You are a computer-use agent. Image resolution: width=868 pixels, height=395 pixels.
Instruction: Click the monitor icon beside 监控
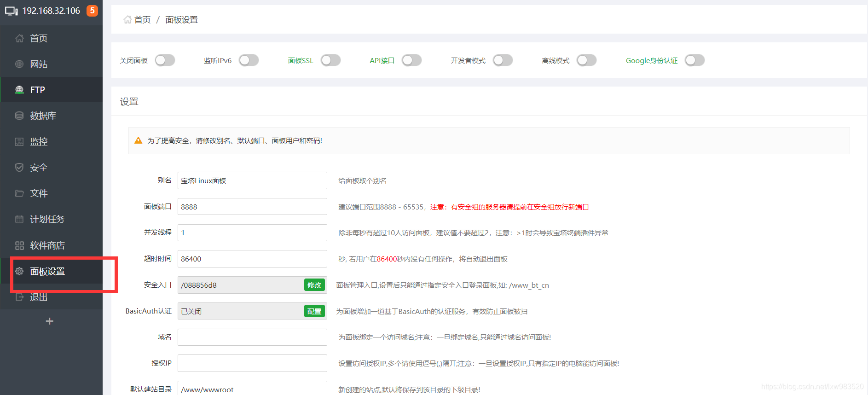coord(19,141)
